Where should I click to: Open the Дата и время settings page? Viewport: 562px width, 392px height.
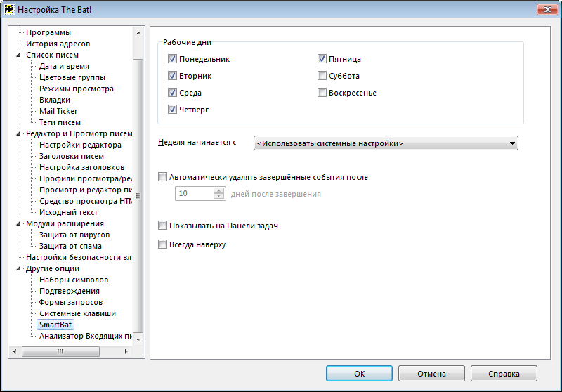click(x=64, y=66)
